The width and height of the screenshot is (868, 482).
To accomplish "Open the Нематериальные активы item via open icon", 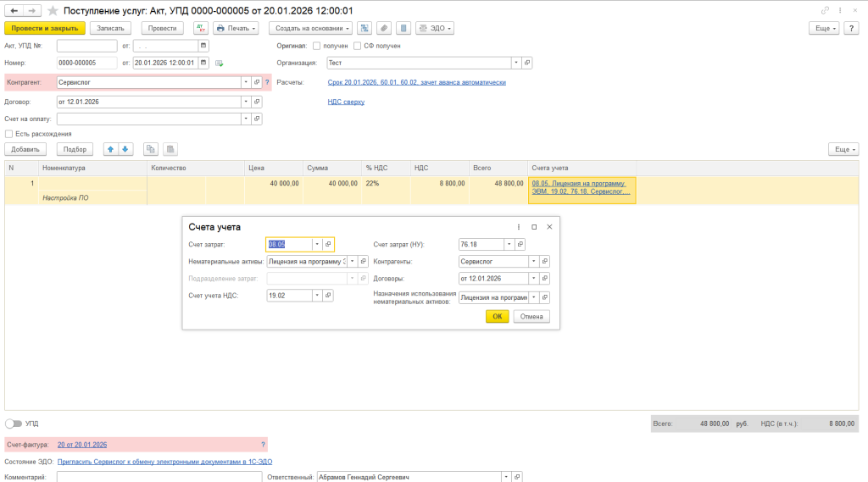I will [363, 262].
